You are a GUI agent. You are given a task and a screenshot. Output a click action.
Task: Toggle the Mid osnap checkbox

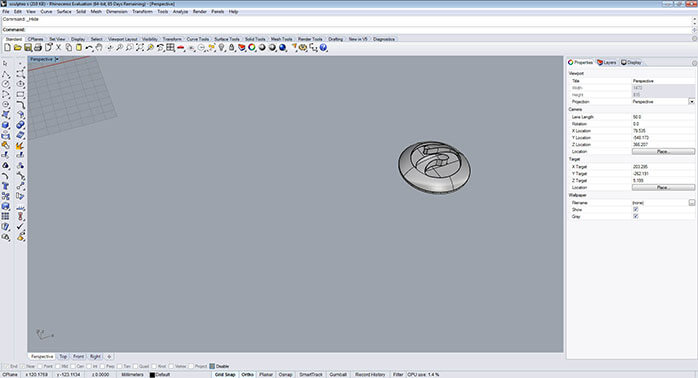pos(58,366)
